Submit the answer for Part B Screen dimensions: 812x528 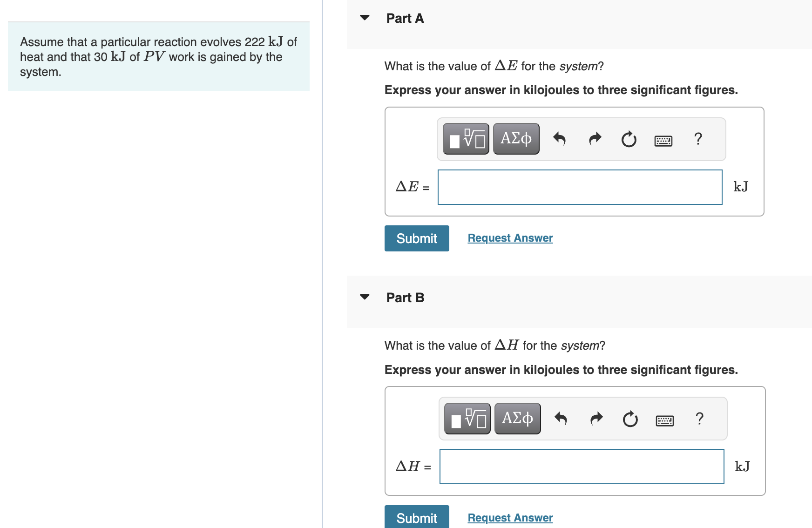(x=416, y=518)
